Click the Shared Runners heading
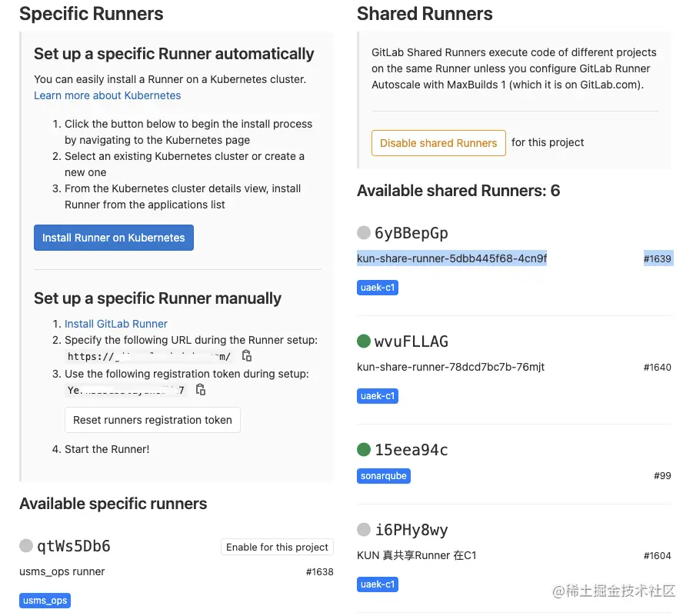Screen dimensions: 693x616 (425, 14)
